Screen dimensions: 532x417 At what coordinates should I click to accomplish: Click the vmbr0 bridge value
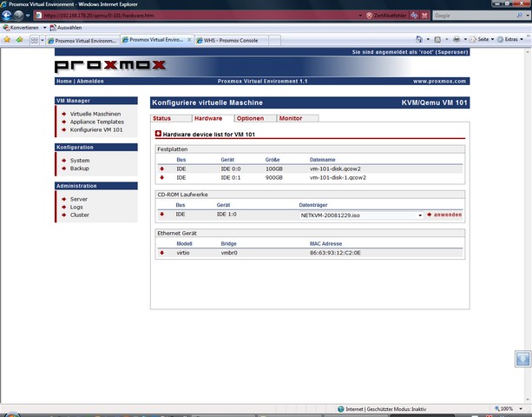click(229, 253)
